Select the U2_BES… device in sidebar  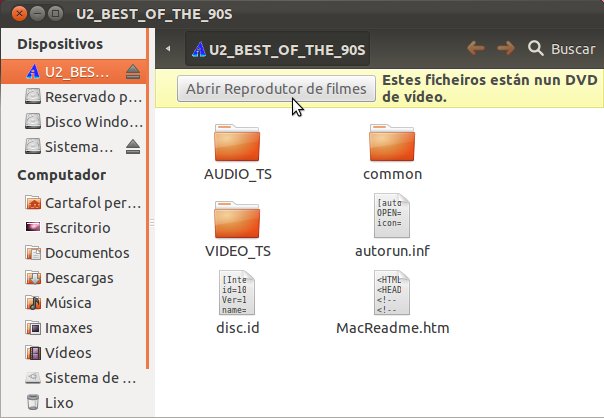74,72
